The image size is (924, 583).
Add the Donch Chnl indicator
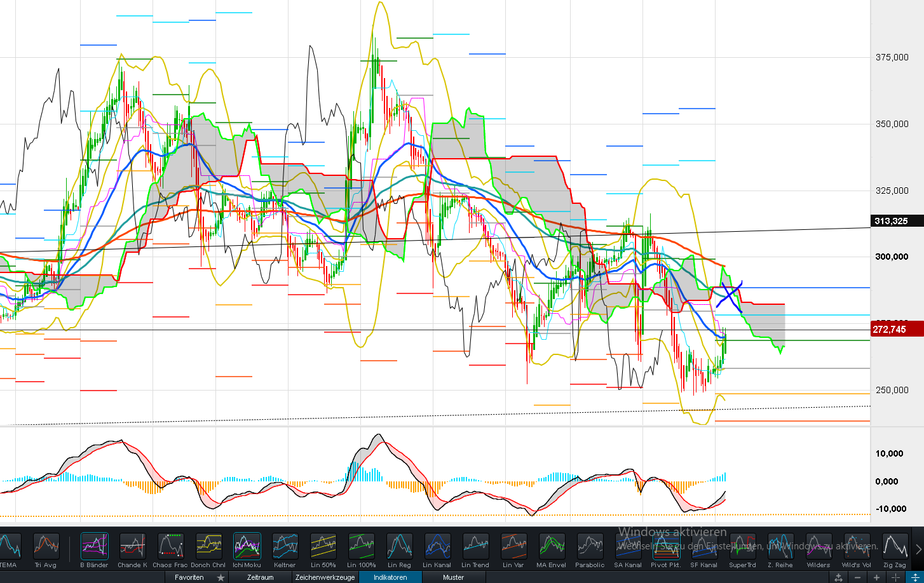tap(208, 550)
